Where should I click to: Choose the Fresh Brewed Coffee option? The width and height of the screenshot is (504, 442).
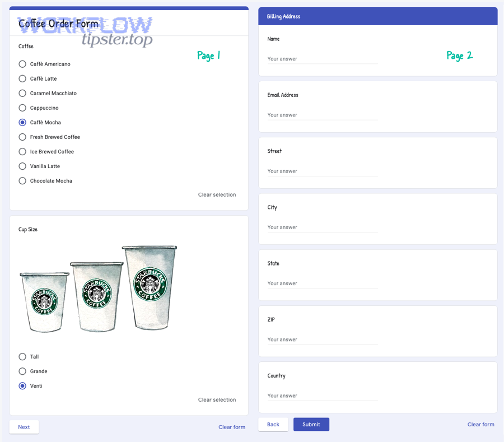[22, 137]
